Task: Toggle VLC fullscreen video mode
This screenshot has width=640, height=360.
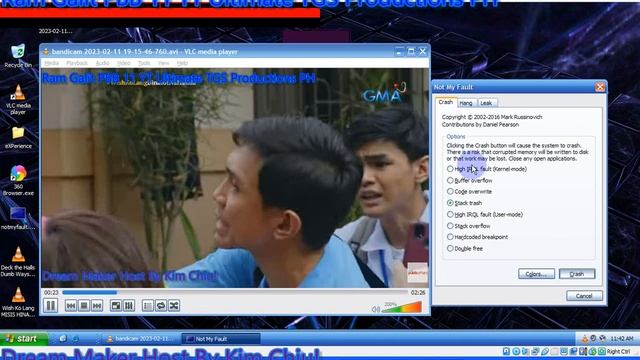Action: coord(116,306)
